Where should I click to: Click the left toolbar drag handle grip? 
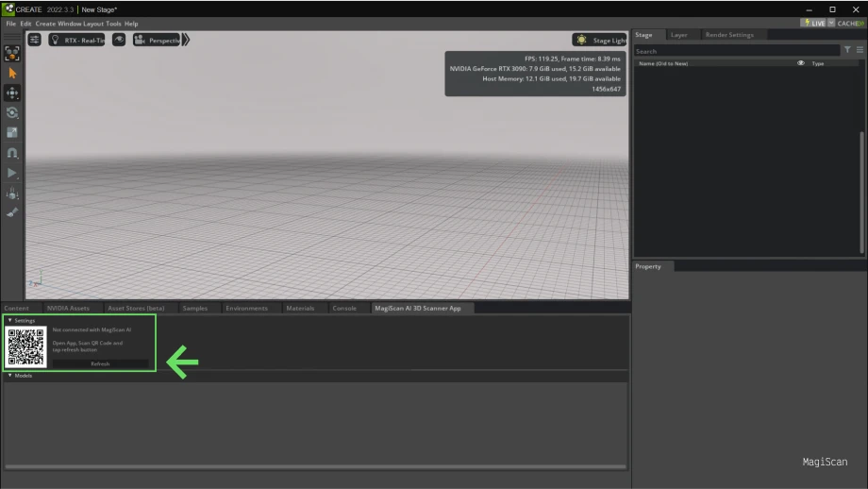[x=12, y=36]
